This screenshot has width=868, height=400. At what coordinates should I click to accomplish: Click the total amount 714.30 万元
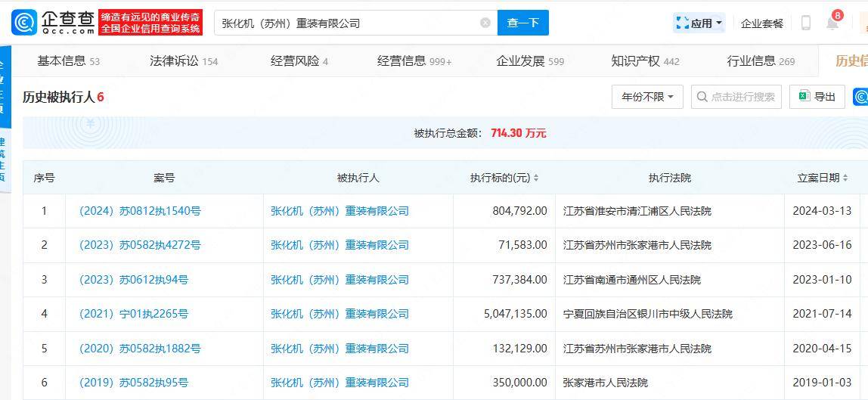(x=518, y=133)
